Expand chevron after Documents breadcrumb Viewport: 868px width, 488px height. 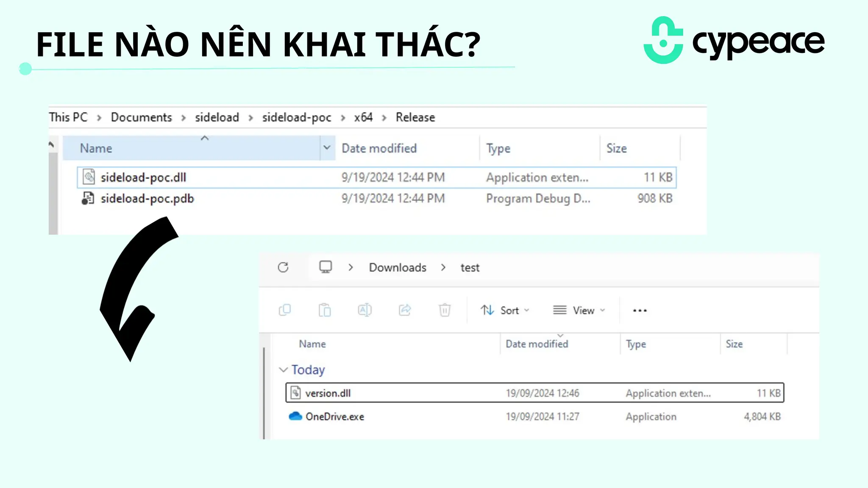(184, 117)
